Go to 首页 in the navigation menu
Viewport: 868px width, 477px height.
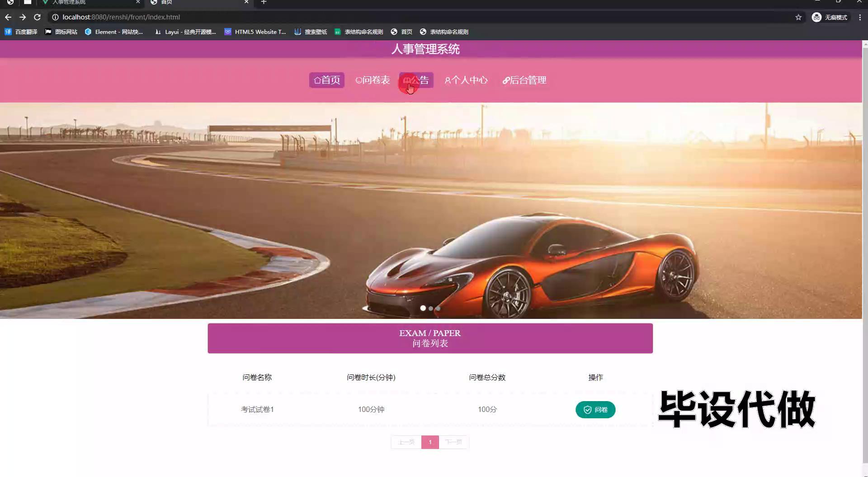[327, 80]
